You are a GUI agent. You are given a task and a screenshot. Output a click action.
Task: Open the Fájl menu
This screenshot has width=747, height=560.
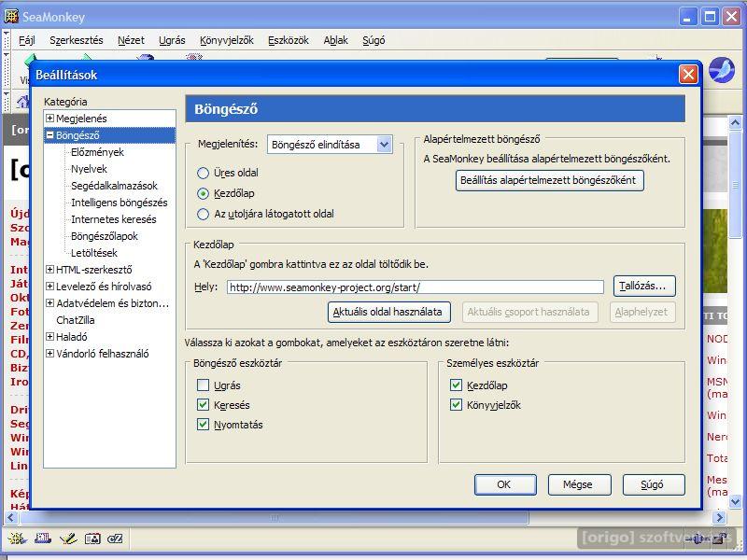(27, 40)
